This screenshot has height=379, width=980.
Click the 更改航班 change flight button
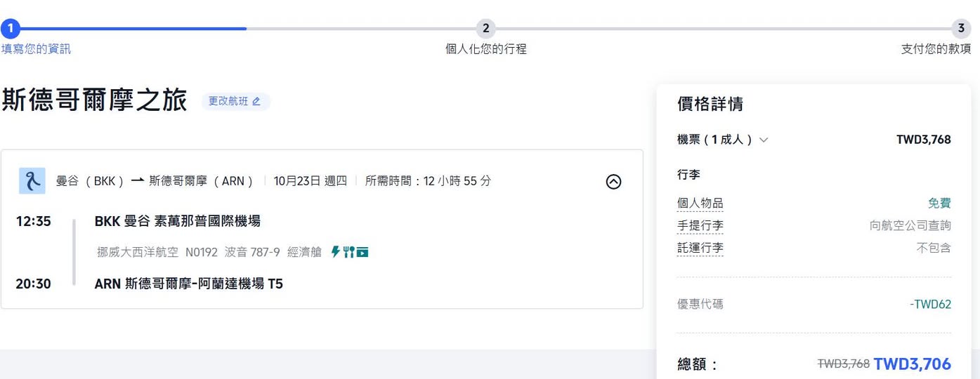pyautogui.click(x=235, y=101)
